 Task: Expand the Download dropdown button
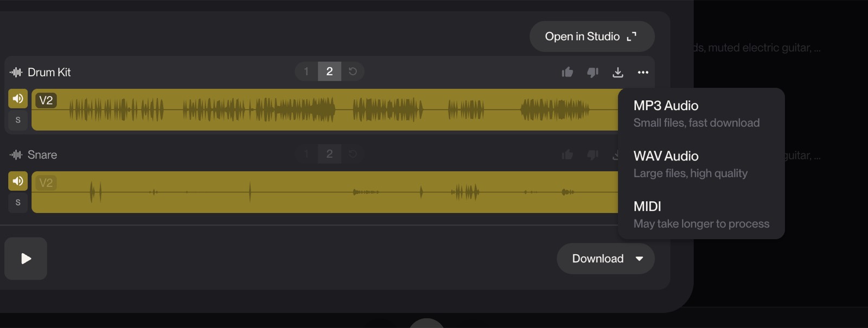click(x=605, y=259)
